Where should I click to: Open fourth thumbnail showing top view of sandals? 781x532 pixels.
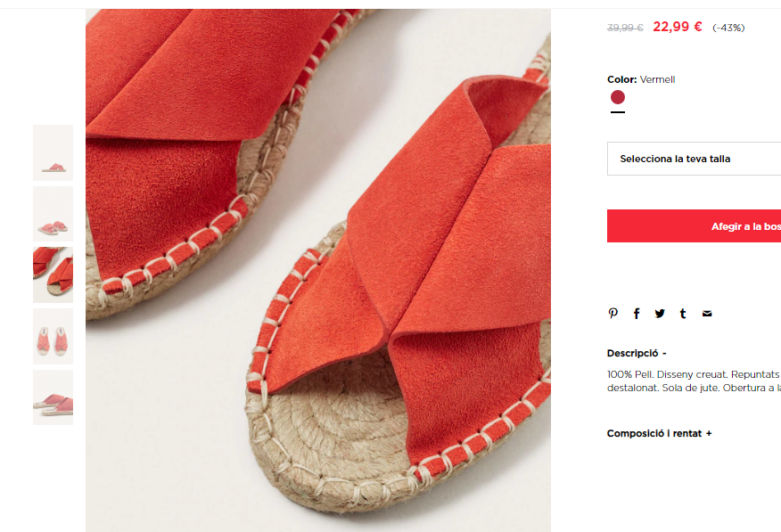pos(53,336)
